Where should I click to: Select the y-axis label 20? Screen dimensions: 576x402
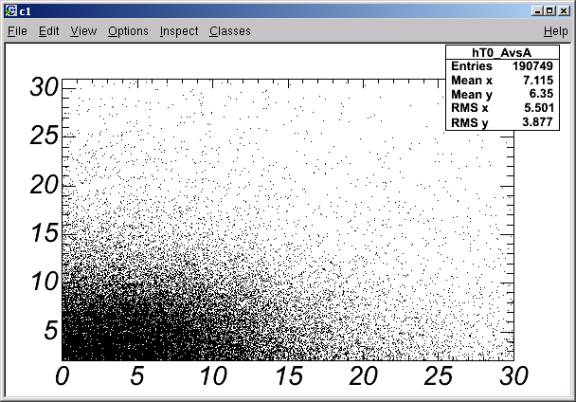tap(44, 184)
